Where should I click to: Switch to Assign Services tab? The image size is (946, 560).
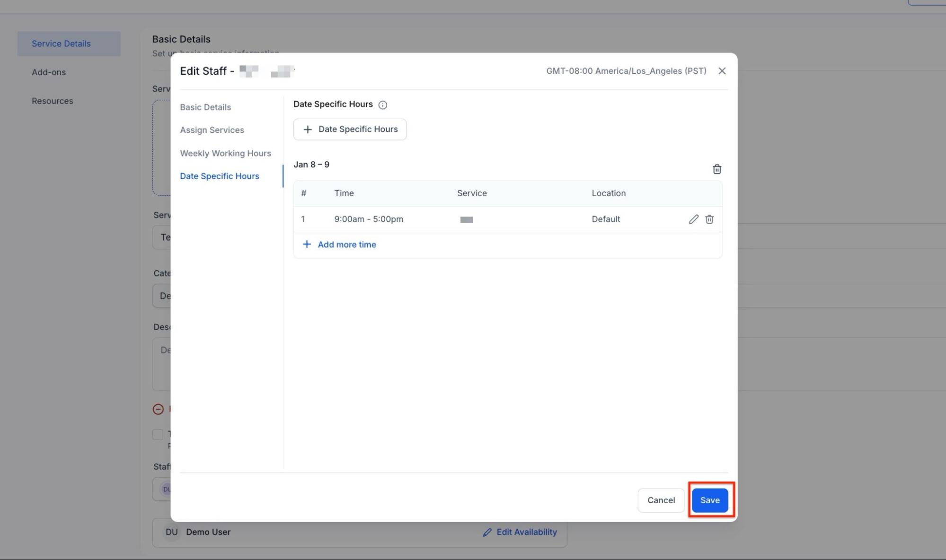point(212,130)
